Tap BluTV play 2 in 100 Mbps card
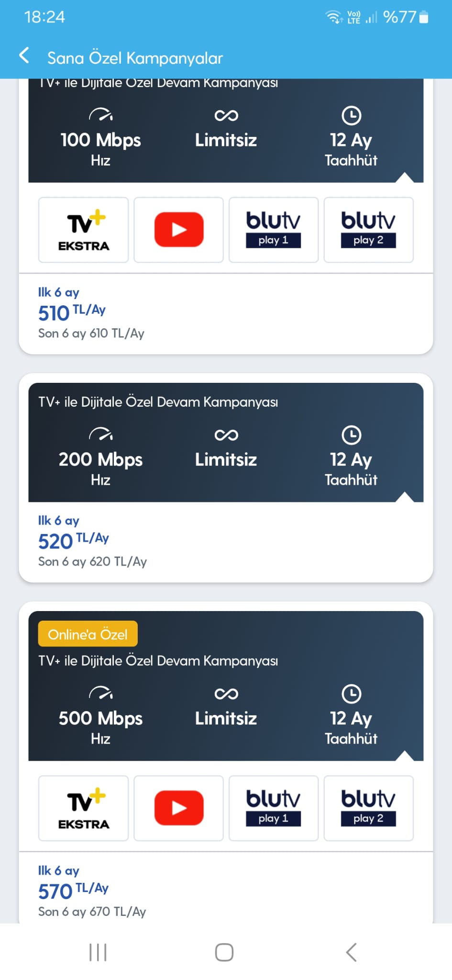The height and width of the screenshot is (980, 452). (368, 230)
